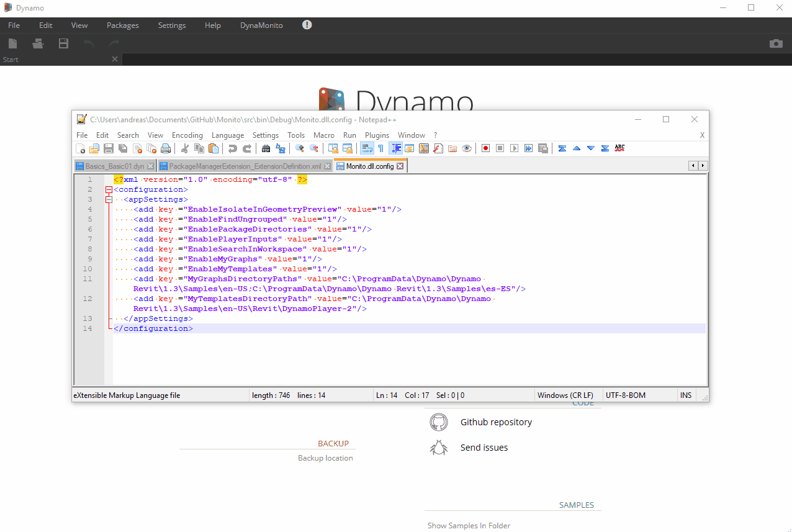Toggle Show Indent Guide toolbar button
The image size is (792, 532).
(x=395, y=148)
